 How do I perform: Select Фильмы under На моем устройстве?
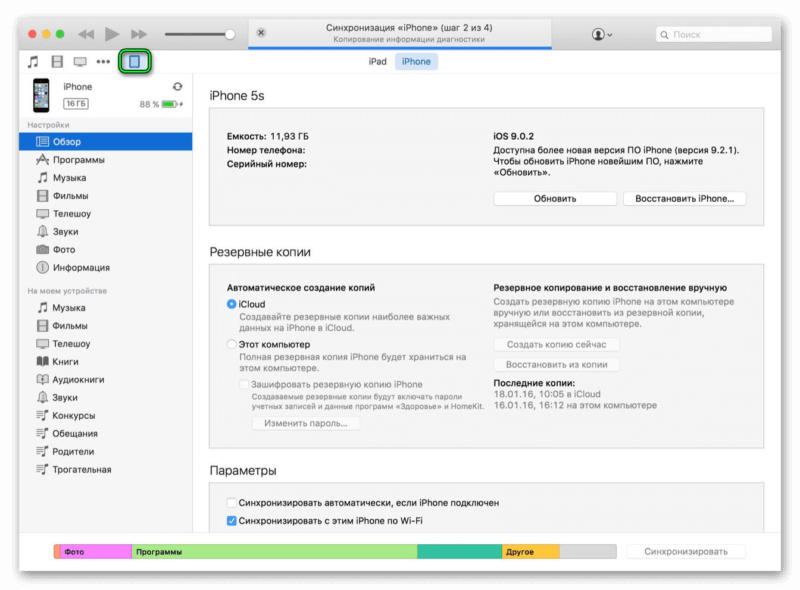[106, 326]
